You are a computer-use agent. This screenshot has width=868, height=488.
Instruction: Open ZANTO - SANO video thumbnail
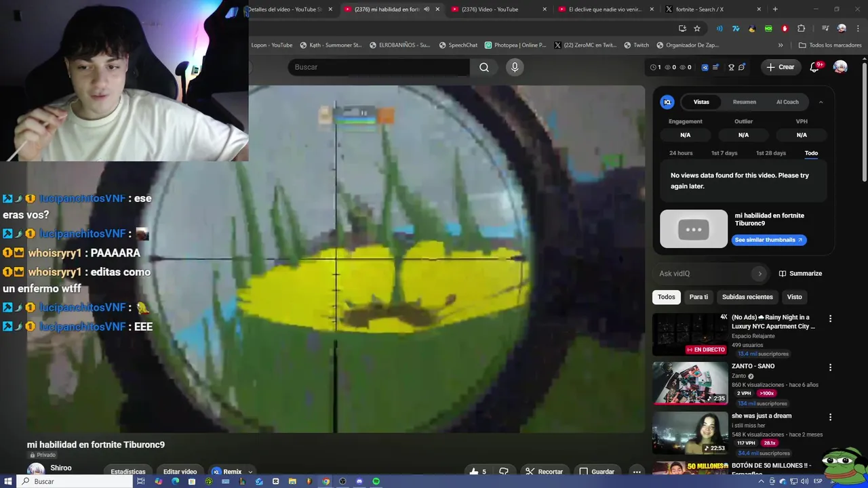pos(690,383)
